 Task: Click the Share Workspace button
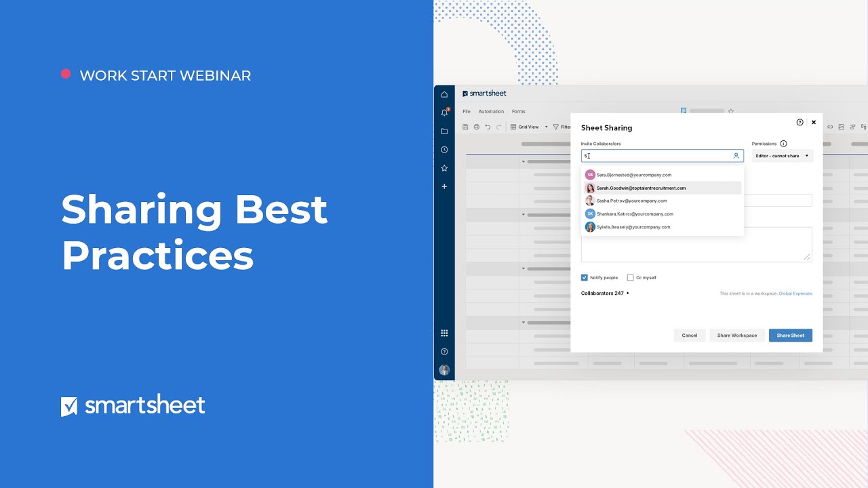737,335
